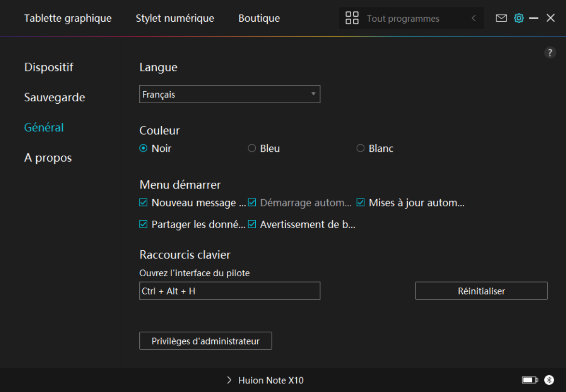Open the help question mark icon
Screen dimensions: 566x392
coord(550,53)
